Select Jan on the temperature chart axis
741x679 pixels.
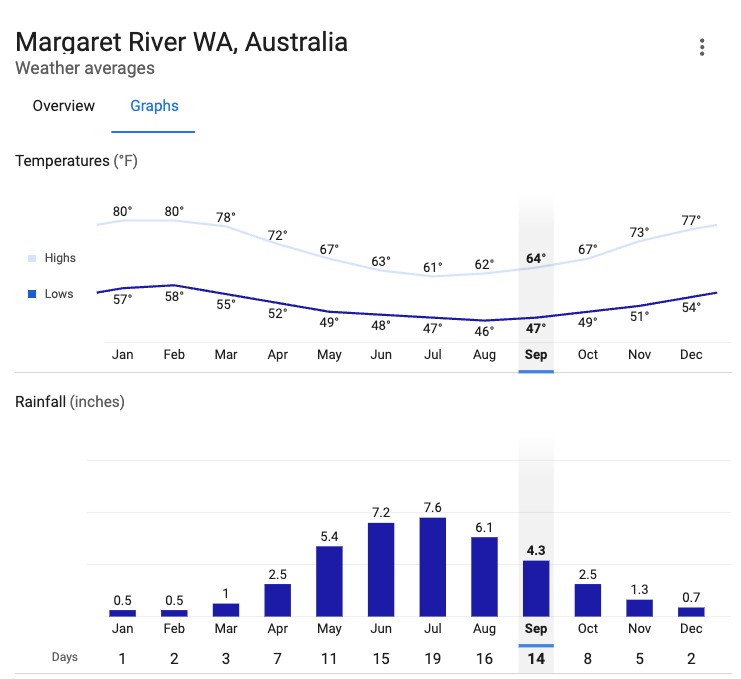122,355
